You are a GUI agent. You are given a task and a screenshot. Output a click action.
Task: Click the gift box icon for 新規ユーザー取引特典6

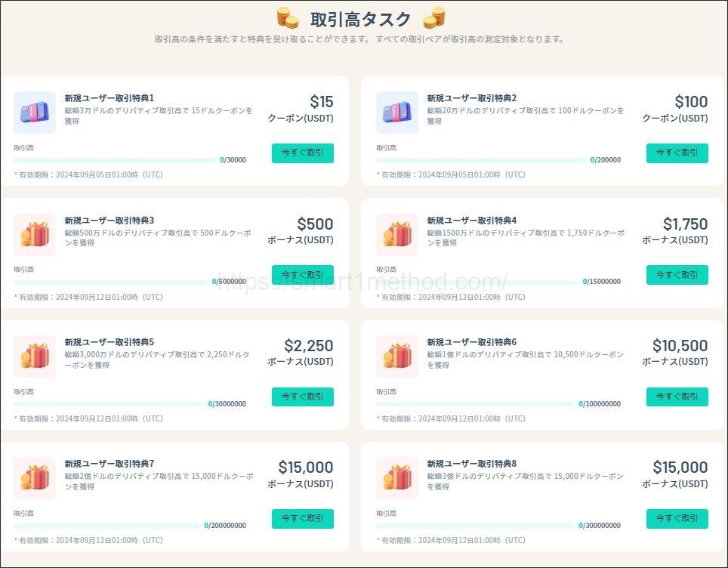pos(397,356)
